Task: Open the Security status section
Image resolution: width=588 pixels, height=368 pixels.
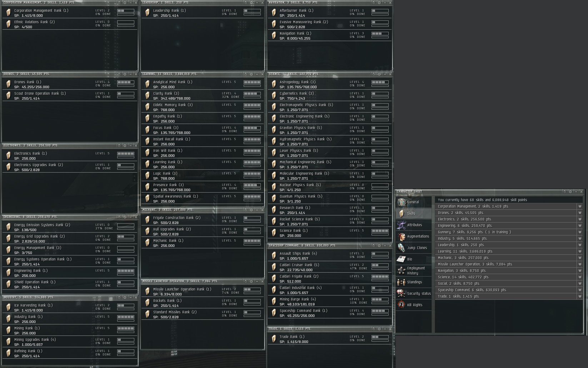Action: (x=414, y=294)
